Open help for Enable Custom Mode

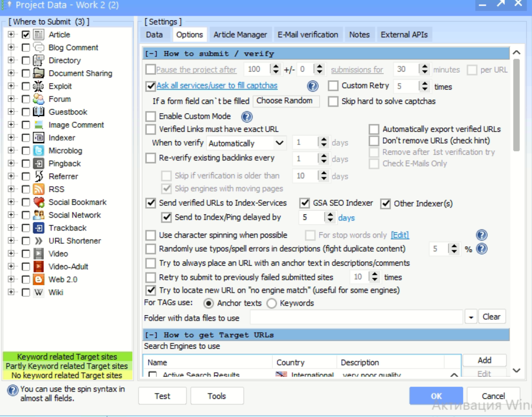247,117
